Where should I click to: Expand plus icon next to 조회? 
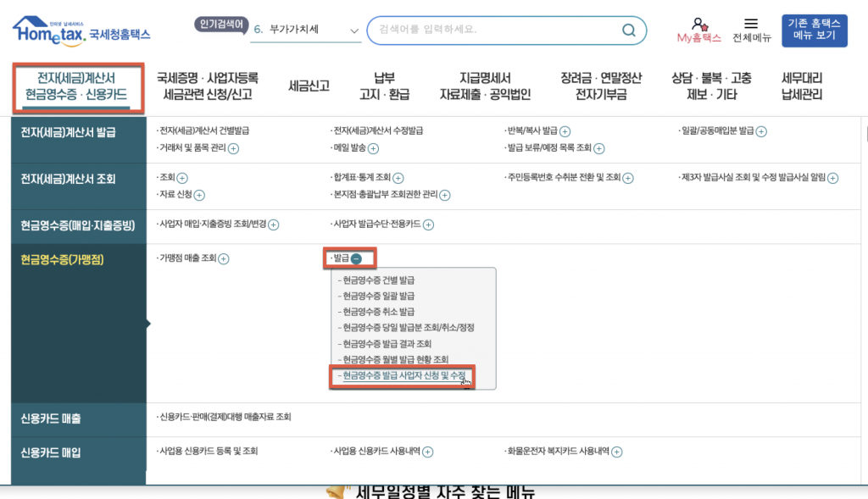tap(182, 178)
